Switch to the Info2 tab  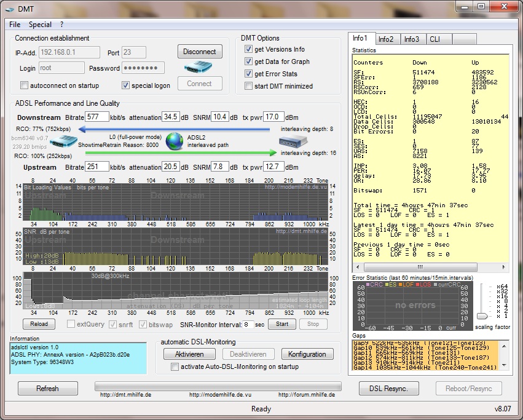(386, 39)
